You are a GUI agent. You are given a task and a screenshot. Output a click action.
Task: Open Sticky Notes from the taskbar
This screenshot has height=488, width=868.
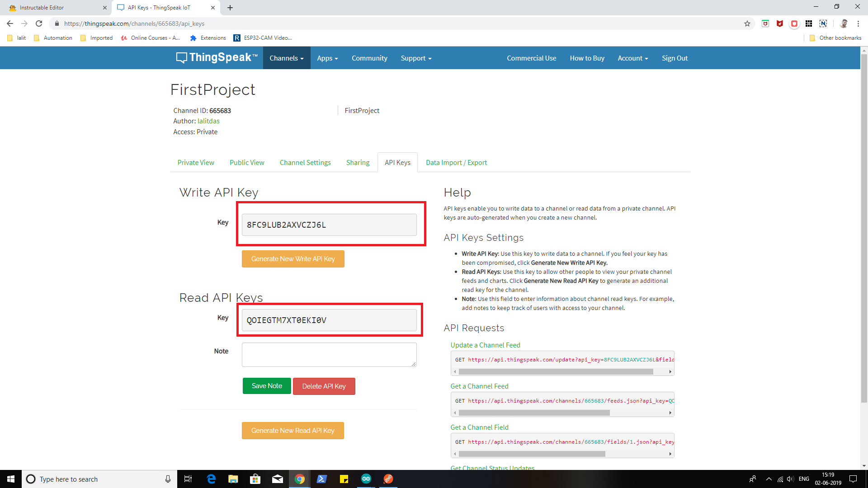tap(344, 479)
